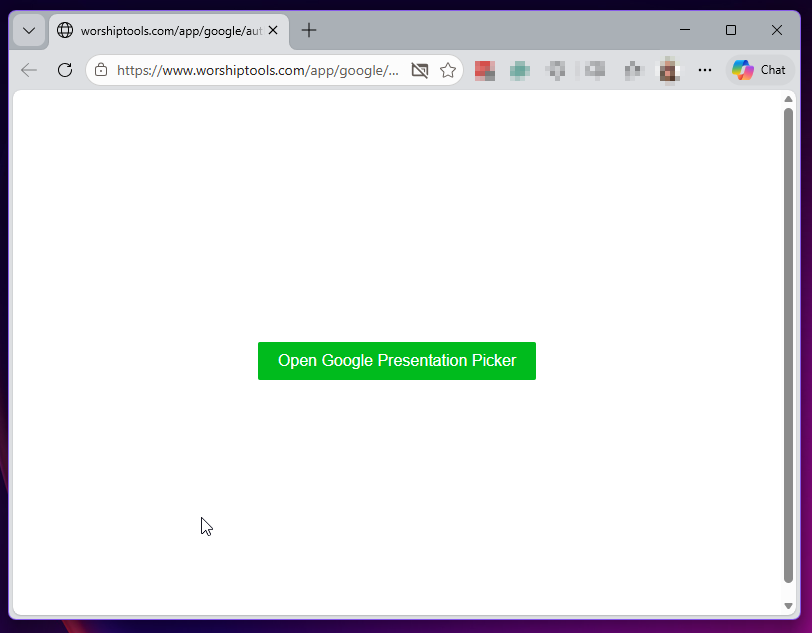Go back with the back arrow

(29, 70)
